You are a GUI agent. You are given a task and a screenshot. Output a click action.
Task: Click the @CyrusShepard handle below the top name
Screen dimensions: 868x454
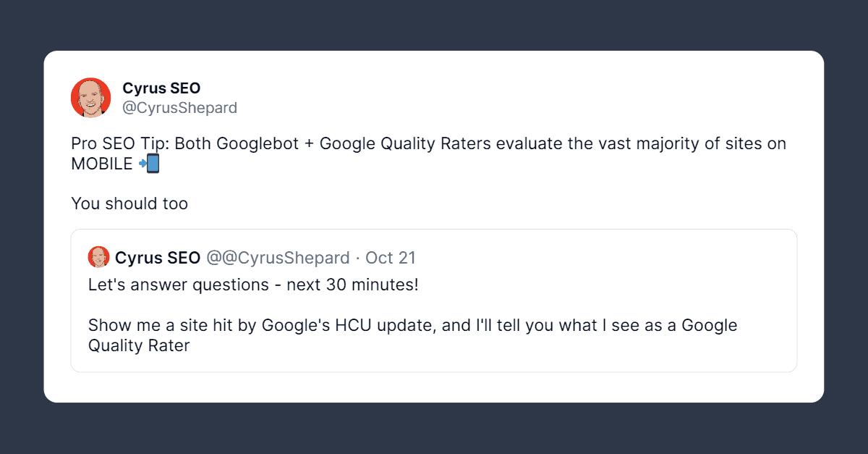[x=179, y=108]
